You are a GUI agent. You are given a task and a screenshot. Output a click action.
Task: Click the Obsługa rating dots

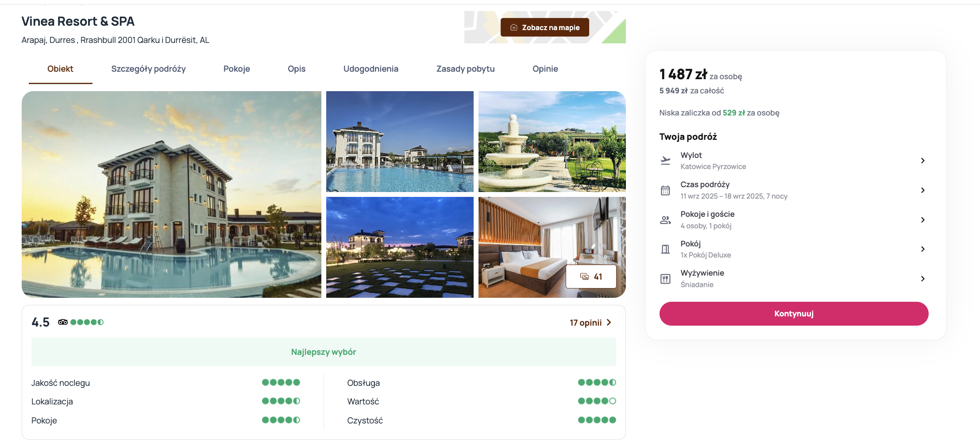pos(597,382)
